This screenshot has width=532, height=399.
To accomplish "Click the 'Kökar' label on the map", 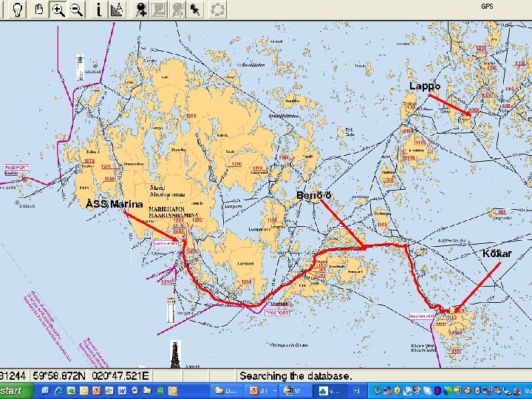I will tap(497, 253).
